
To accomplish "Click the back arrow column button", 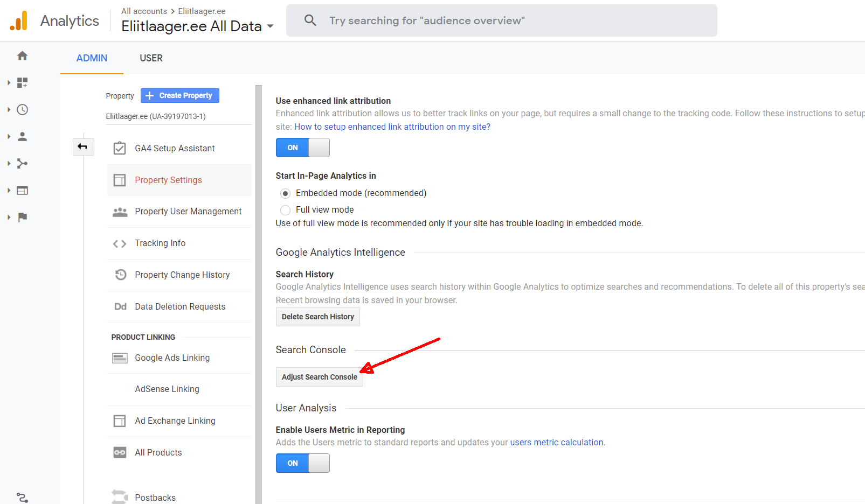I will pos(83,147).
